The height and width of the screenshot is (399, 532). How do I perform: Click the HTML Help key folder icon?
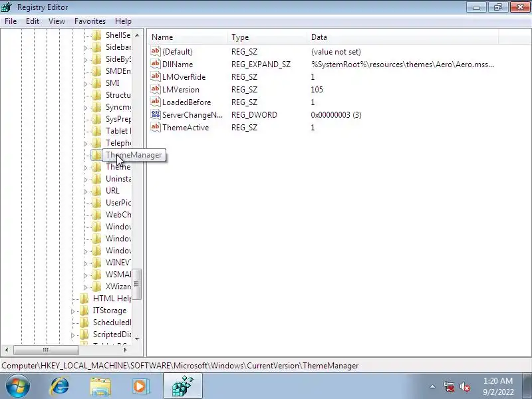pos(84,299)
